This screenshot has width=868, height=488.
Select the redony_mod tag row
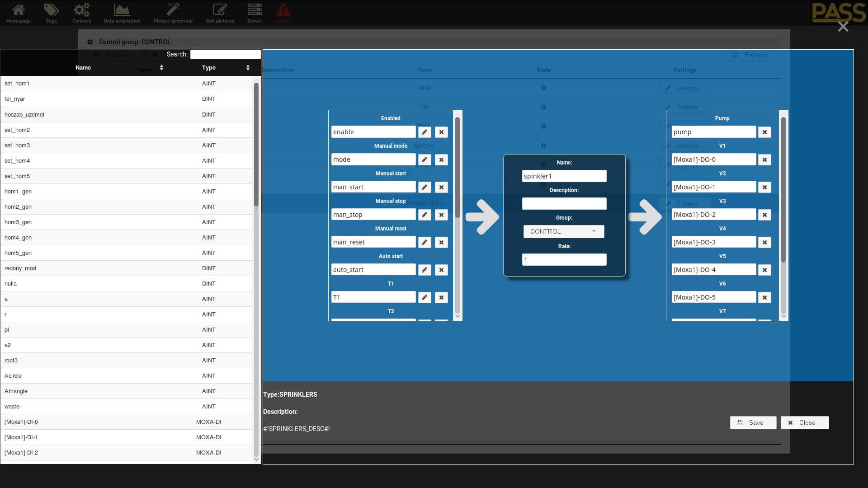(x=126, y=268)
